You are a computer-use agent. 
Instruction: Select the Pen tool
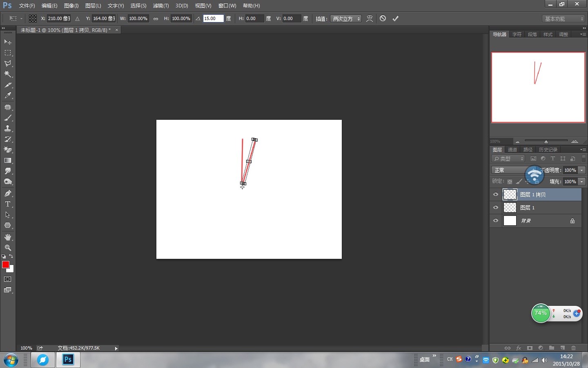[x=8, y=193]
